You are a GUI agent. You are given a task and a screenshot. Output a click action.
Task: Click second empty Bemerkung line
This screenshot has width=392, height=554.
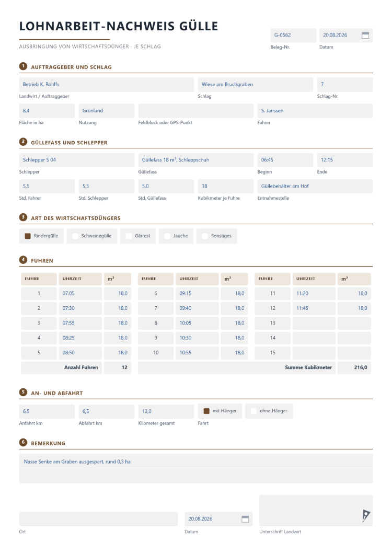pyautogui.click(x=196, y=476)
